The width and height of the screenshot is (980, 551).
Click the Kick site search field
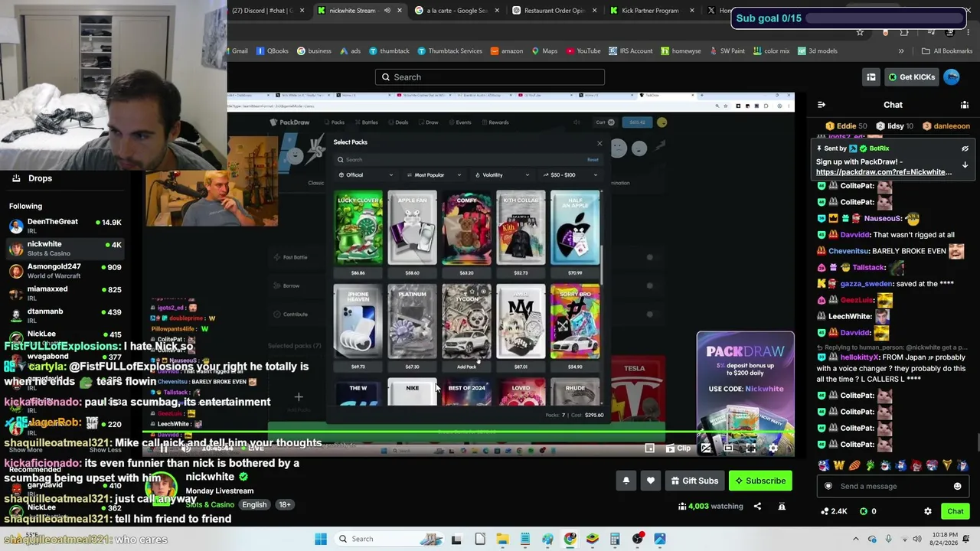coord(490,77)
